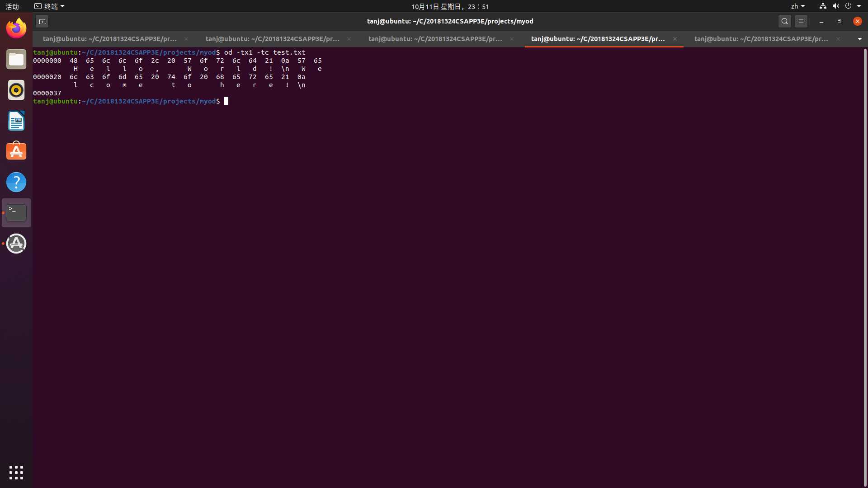868x488 pixels.
Task: Open the 终端 app menu
Action: click(50, 6)
